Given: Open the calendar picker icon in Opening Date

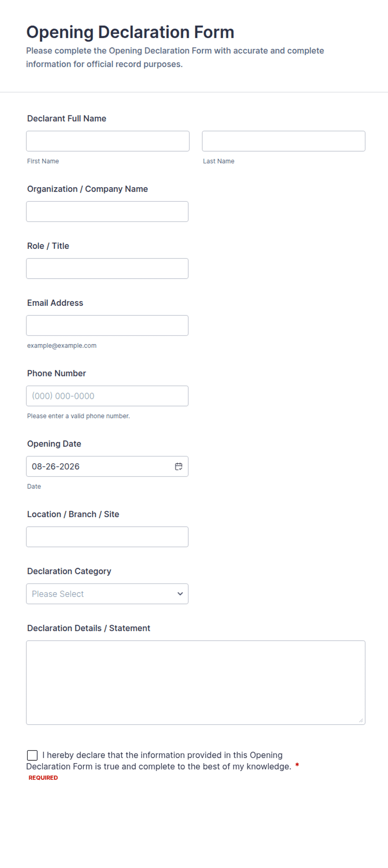Looking at the screenshot, I should [179, 467].
